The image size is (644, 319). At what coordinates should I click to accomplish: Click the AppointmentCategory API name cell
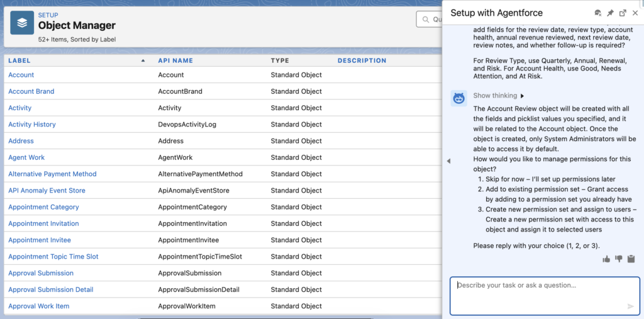click(192, 207)
